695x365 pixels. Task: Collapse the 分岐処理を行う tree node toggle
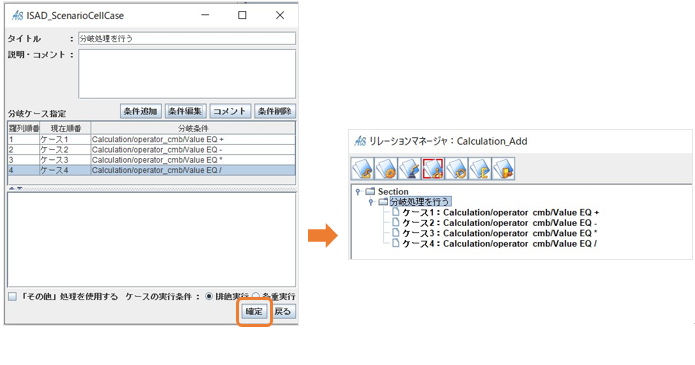point(371,202)
